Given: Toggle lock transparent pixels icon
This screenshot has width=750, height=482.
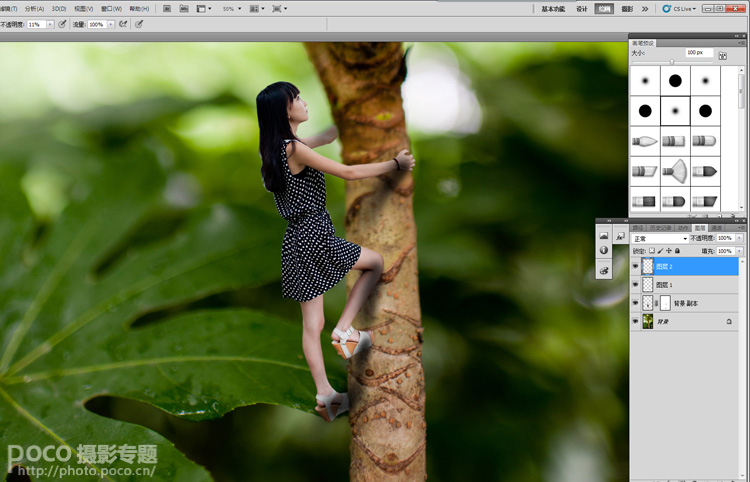Looking at the screenshot, I should click(651, 251).
